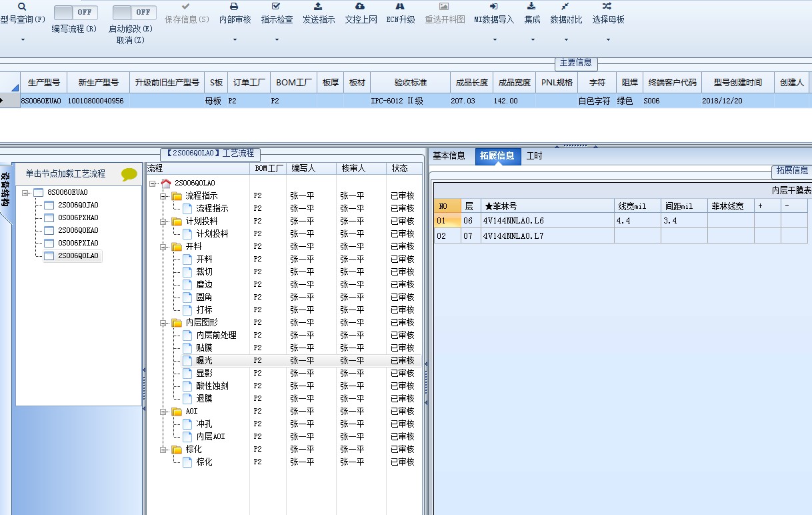This screenshot has width=812, height=515.
Task: Click the node icon beside 0S006PXHA0
Action: pyautogui.click(x=49, y=217)
